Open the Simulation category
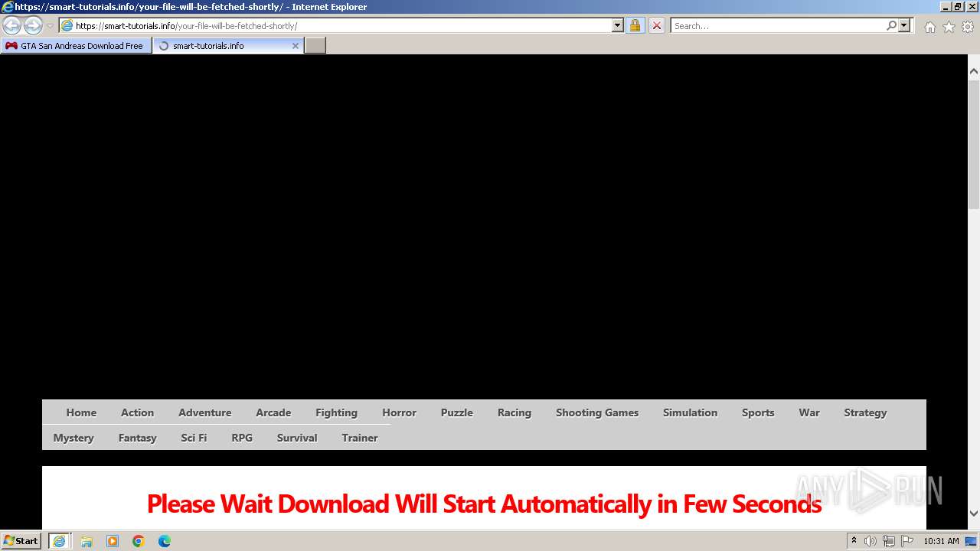 click(691, 412)
